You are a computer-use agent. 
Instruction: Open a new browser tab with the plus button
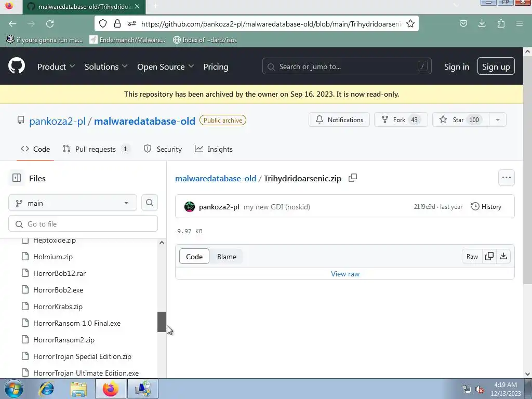pos(155,6)
